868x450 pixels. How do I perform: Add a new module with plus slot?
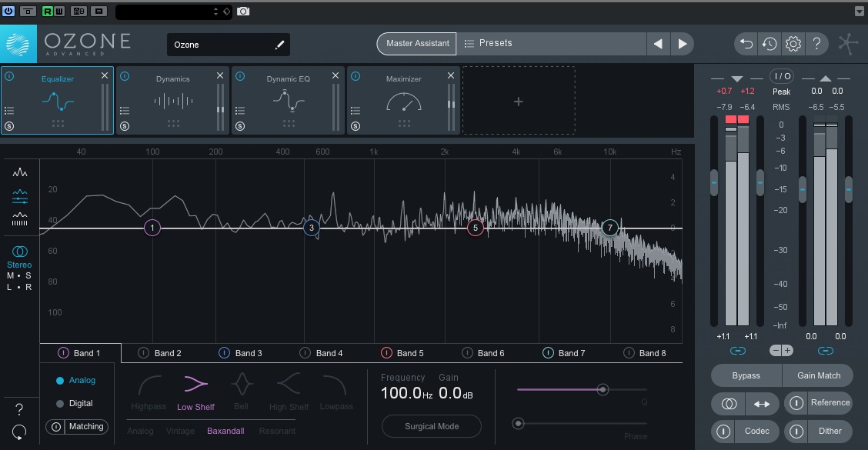(x=519, y=101)
